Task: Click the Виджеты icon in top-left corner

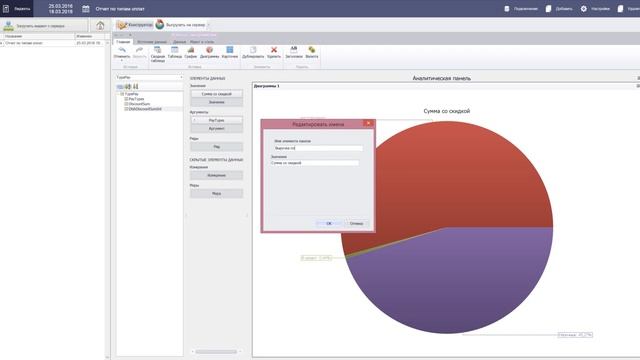Action: [x=6, y=9]
